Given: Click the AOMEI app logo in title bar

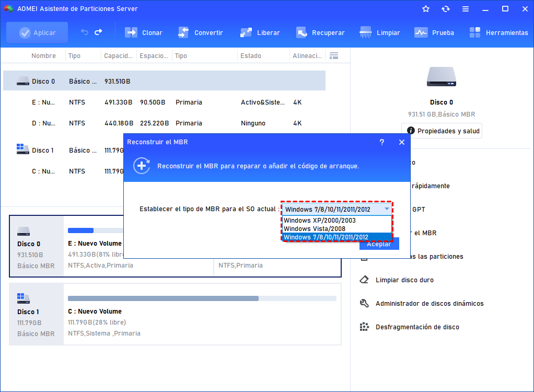Looking at the screenshot, I should click(x=8, y=9).
